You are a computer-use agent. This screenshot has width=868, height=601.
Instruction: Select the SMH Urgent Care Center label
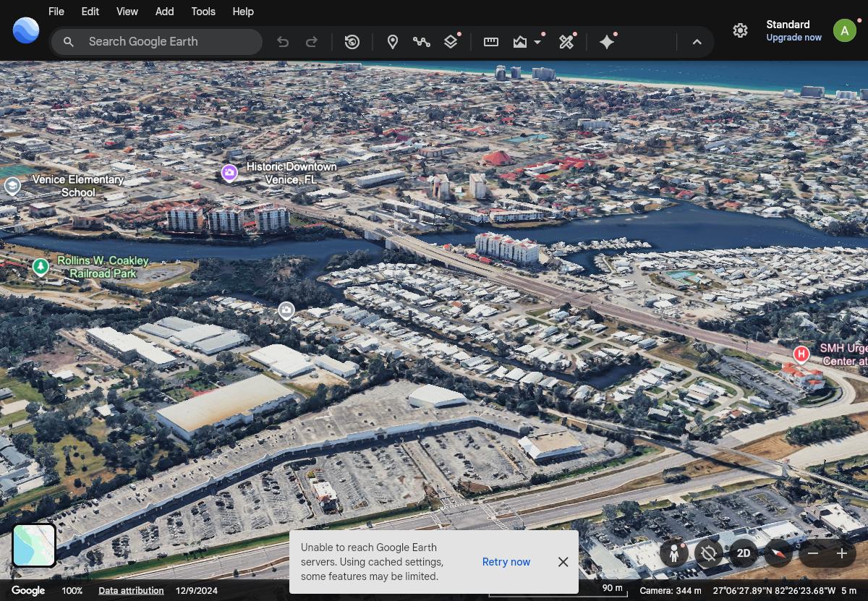click(843, 354)
